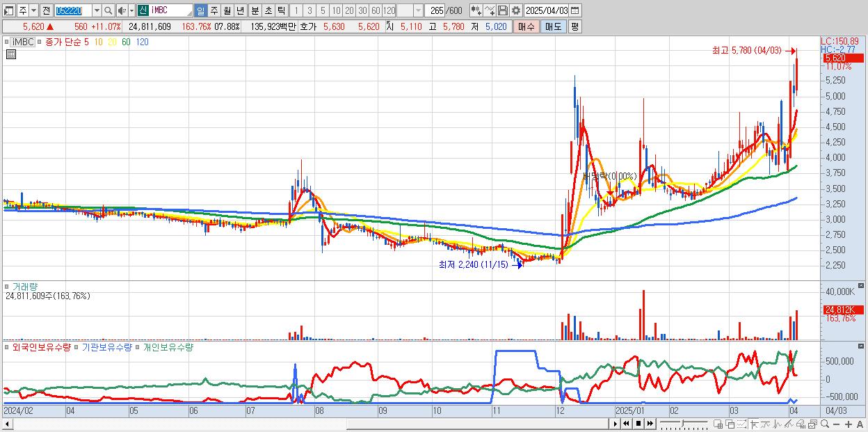Click the stock search magnifier icon

pyautogui.click(x=108, y=10)
